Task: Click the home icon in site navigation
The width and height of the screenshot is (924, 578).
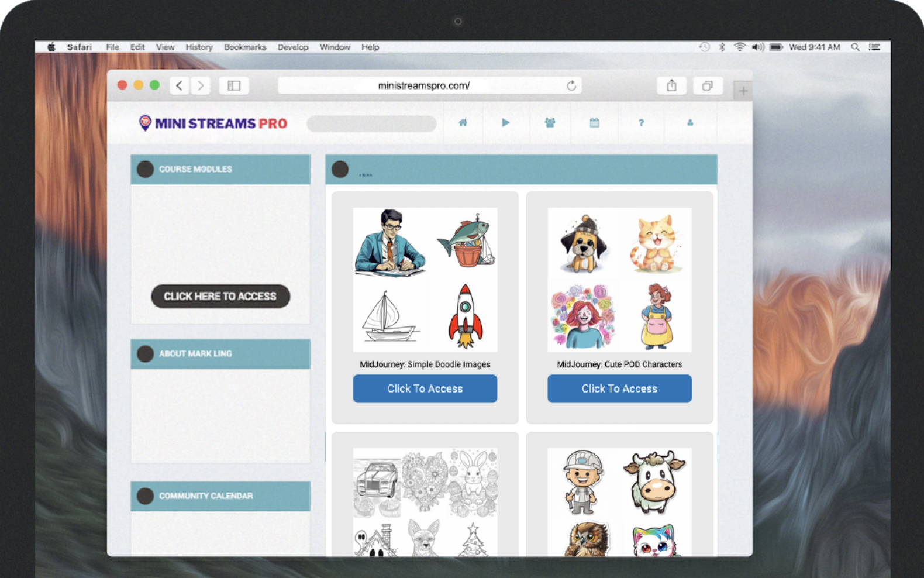Action: tap(463, 123)
